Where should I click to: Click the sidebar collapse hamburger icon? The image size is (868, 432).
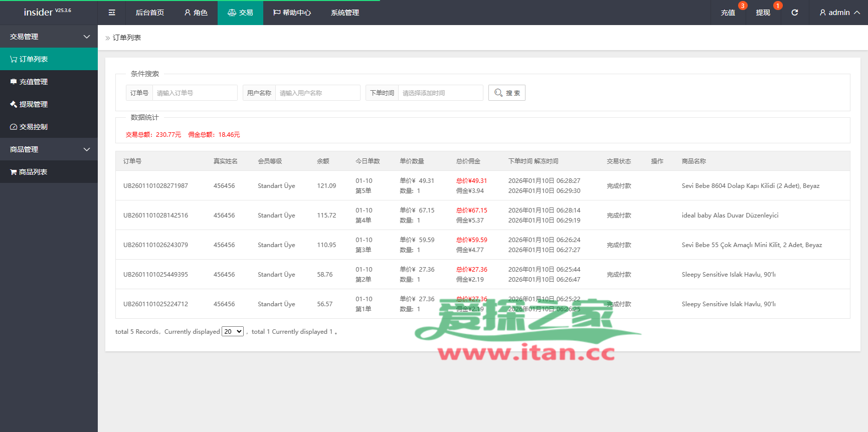(112, 13)
